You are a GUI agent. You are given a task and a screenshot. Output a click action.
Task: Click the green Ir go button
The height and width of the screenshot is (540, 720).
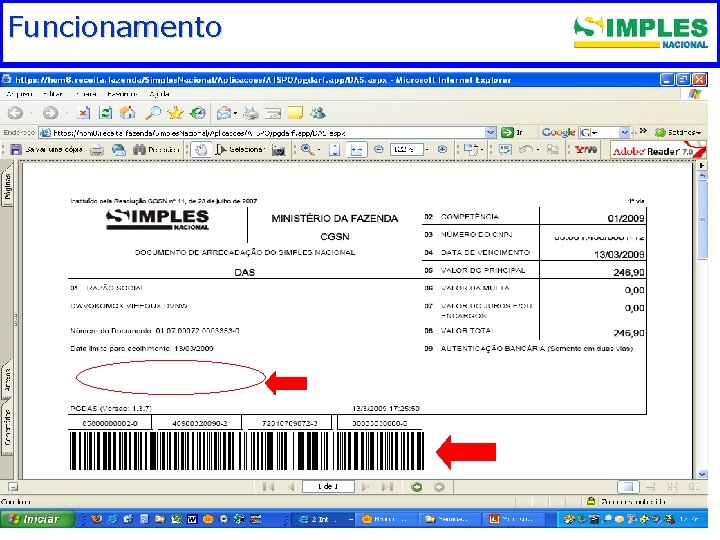[512, 133]
